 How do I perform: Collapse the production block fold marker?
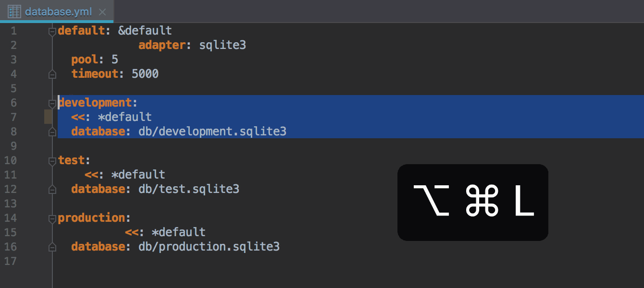click(x=52, y=219)
